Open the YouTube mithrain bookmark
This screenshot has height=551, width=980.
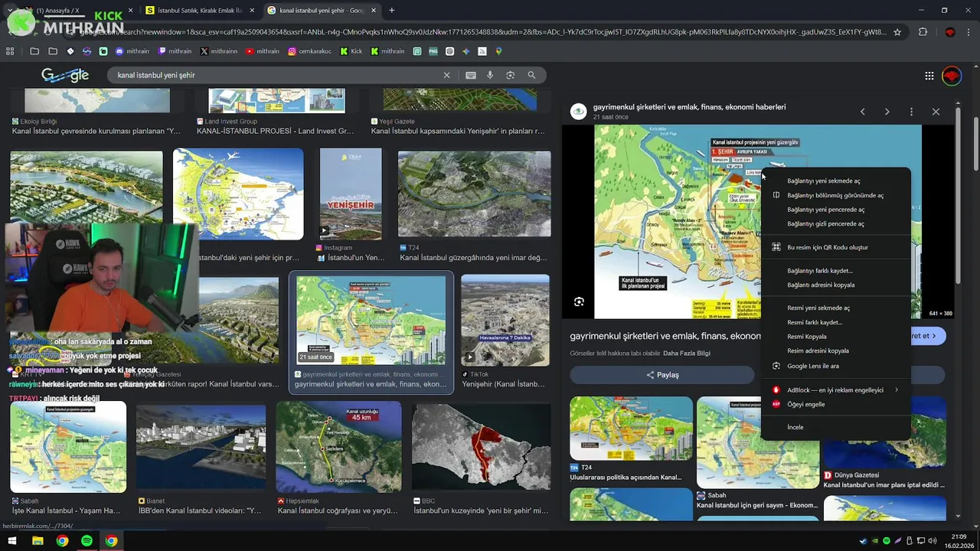[x=263, y=51]
